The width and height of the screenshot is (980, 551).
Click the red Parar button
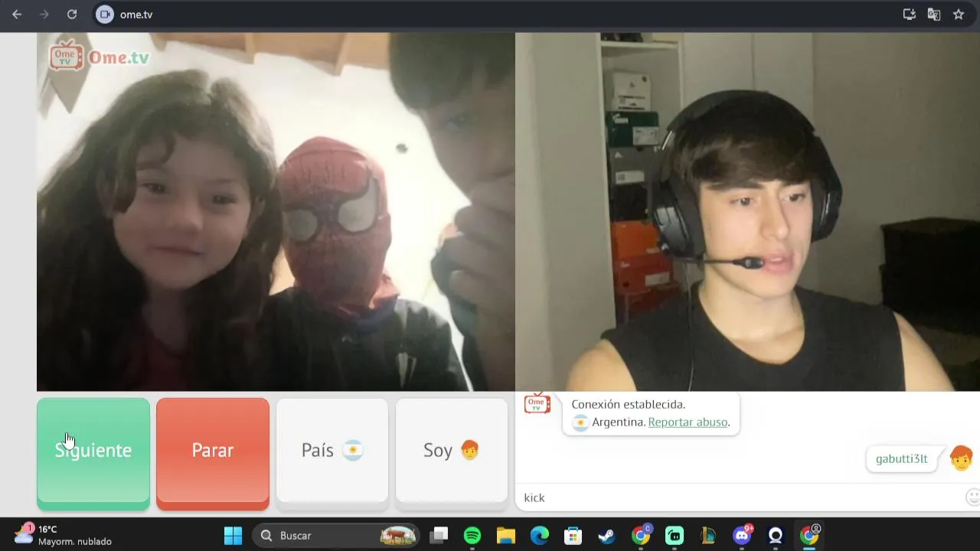click(213, 452)
